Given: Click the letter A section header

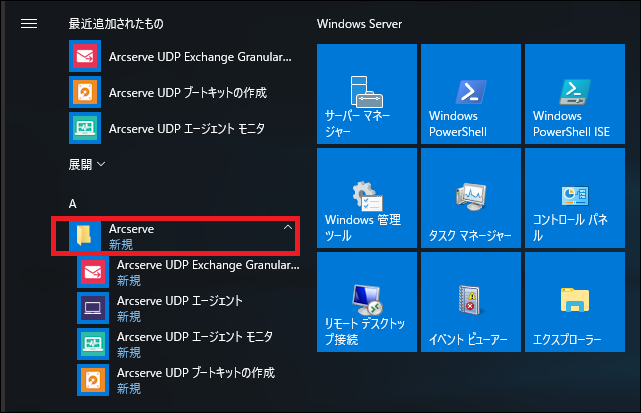Looking at the screenshot, I should [x=73, y=204].
